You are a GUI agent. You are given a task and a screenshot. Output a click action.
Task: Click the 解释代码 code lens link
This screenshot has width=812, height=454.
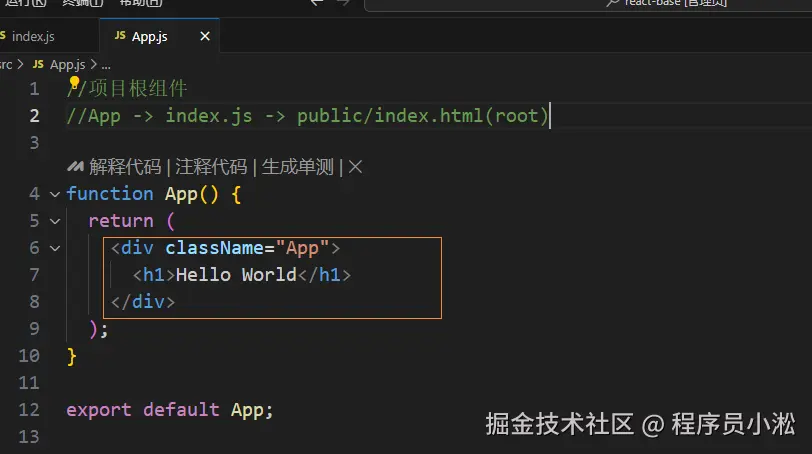tap(125, 167)
